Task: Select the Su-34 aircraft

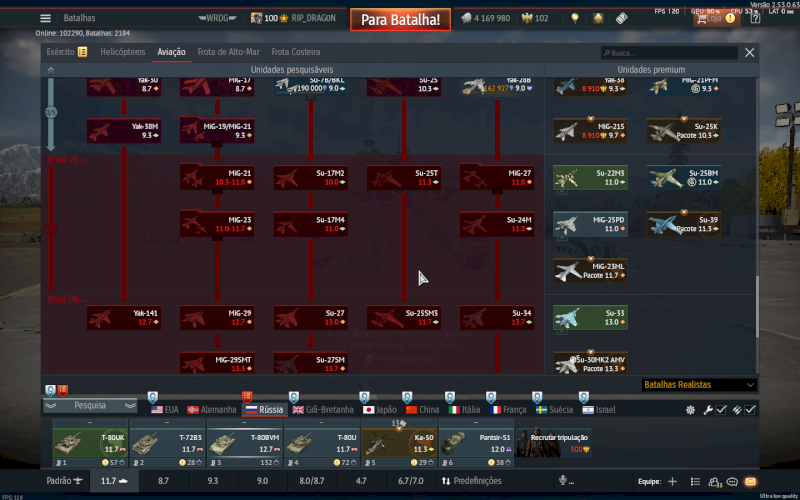Action: pyautogui.click(x=497, y=318)
